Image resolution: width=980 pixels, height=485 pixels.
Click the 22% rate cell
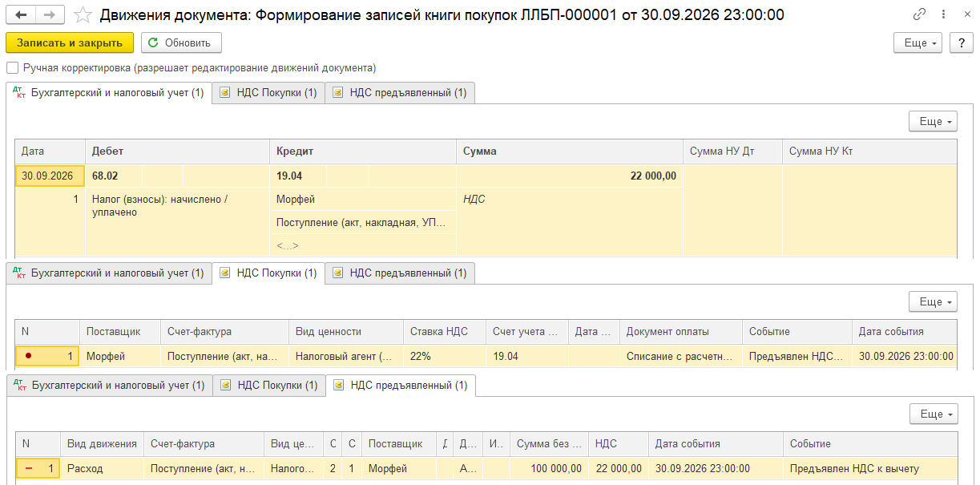coord(444,356)
